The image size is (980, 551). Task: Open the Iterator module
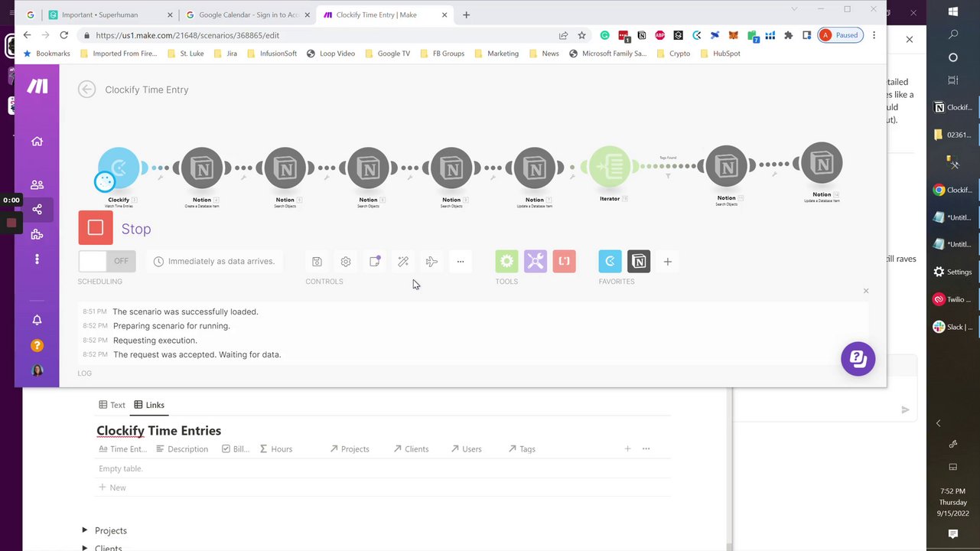click(610, 166)
